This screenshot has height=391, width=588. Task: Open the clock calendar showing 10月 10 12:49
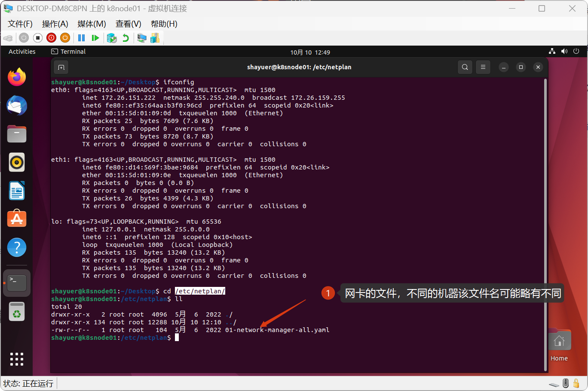[x=310, y=52]
